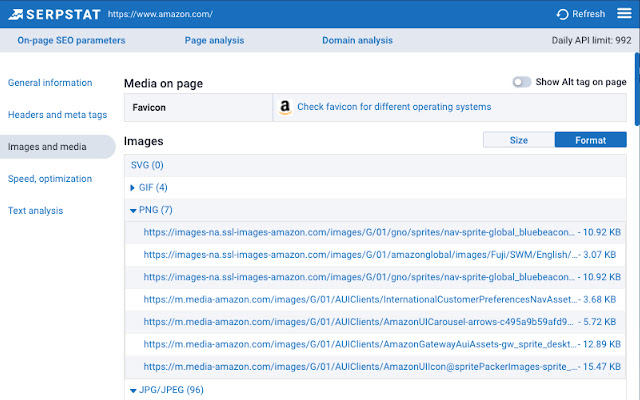The width and height of the screenshot is (640, 400).
Task: Collapse the JPG/JPEG (96) group
Action: tap(133, 390)
